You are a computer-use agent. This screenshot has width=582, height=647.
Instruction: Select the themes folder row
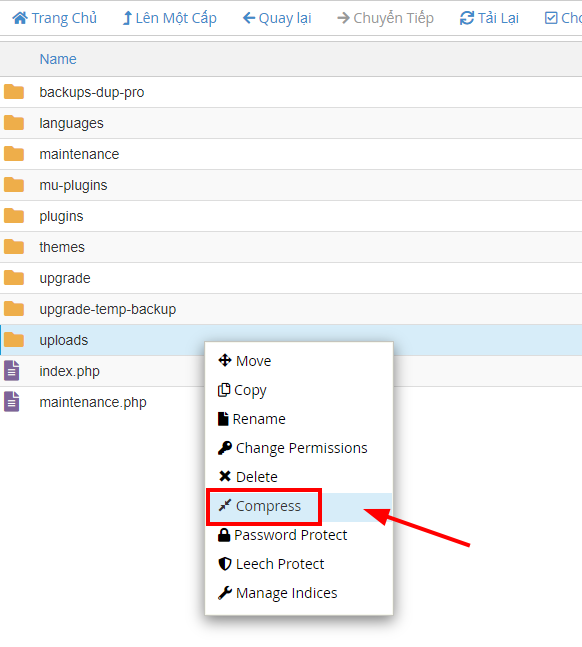[291, 247]
